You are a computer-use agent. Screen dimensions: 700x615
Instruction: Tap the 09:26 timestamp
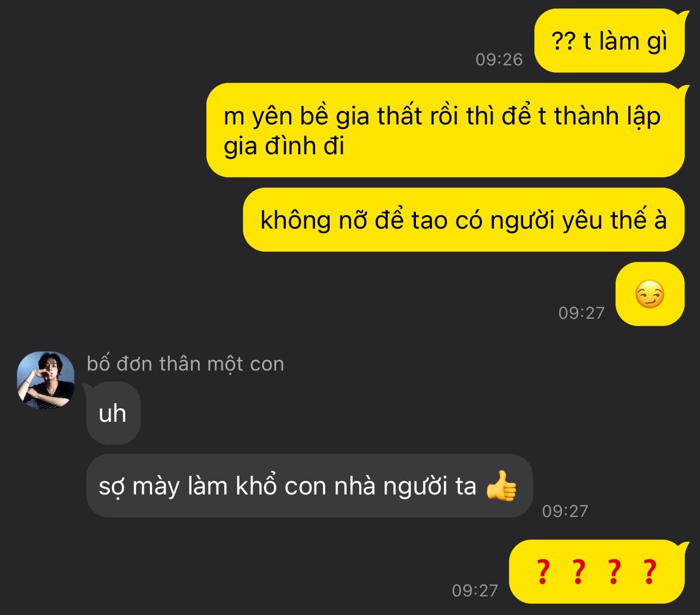499,59
